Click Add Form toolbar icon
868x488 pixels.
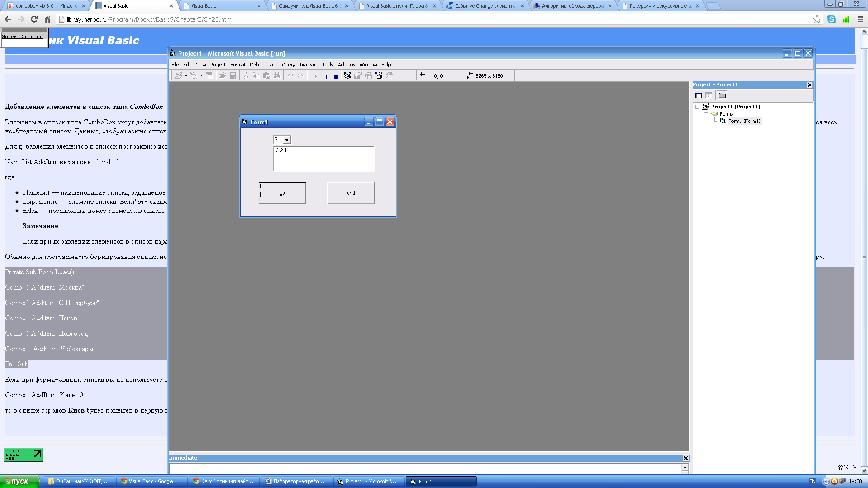(193, 75)
